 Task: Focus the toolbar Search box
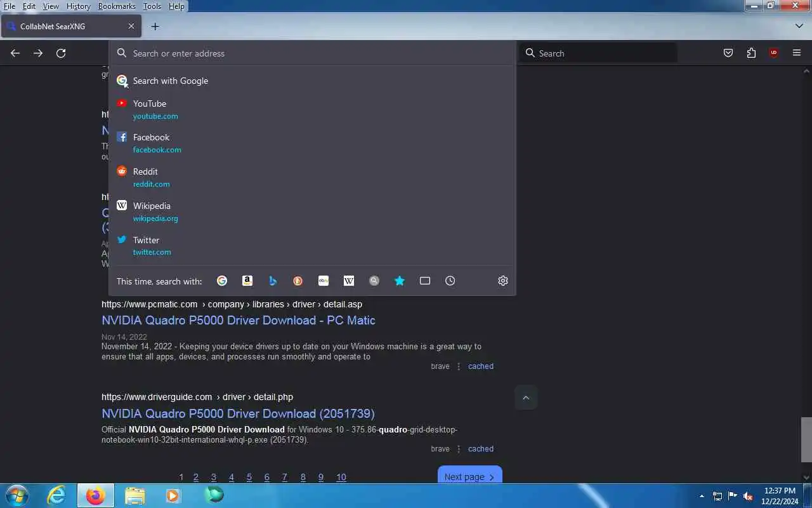599,53
